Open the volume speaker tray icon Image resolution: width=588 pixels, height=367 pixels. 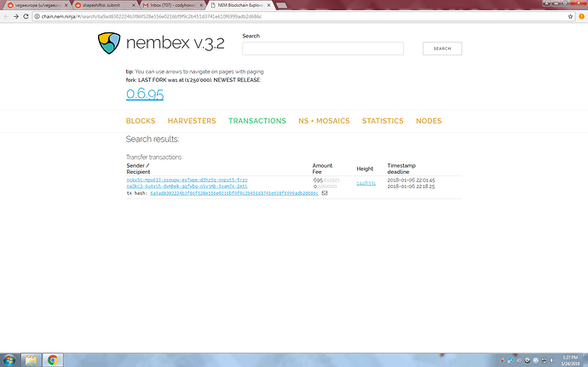(552, 361)
